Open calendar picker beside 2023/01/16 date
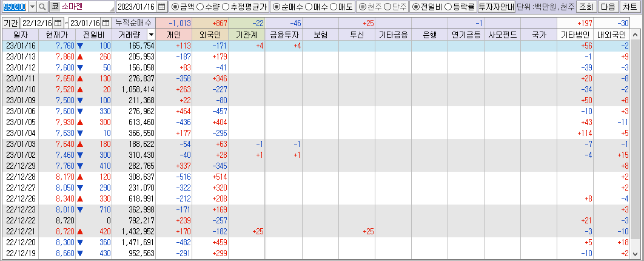This screenshot has width=644, height=261. [x=162, y=7]
